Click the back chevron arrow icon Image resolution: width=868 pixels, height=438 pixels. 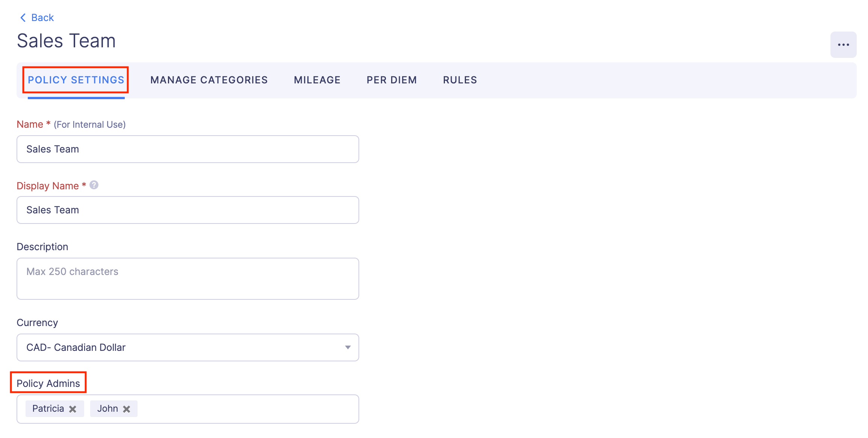[x=23, y=17]
